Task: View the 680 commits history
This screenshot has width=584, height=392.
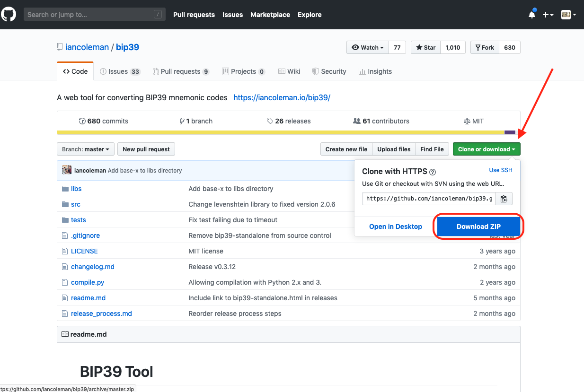Action: pos(103,121)
